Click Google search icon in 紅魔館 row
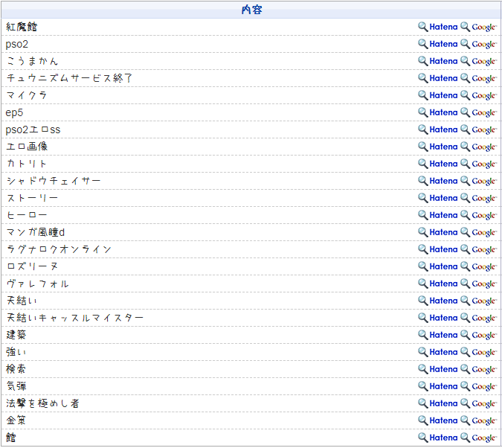Screen dimensions: 502x448 click(478, 27)
